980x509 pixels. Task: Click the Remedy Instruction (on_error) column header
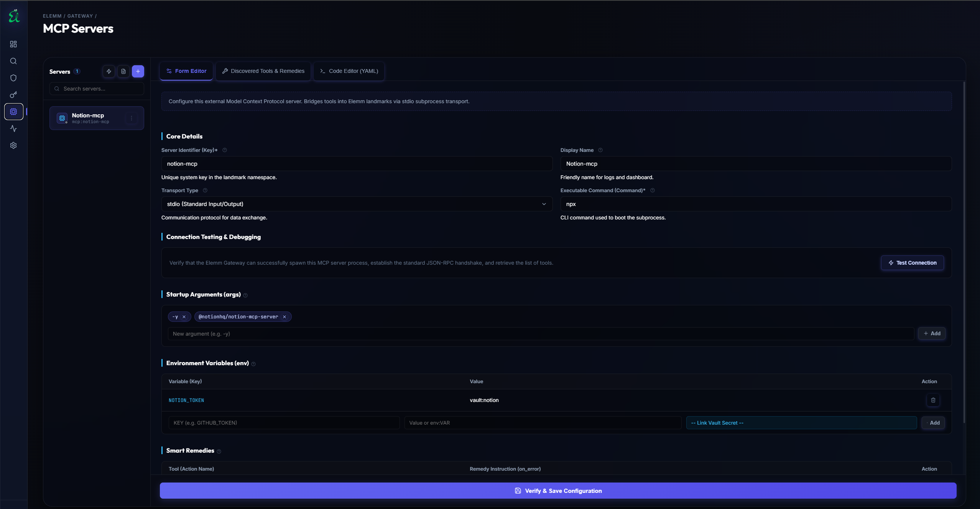[x=505, y=469]
